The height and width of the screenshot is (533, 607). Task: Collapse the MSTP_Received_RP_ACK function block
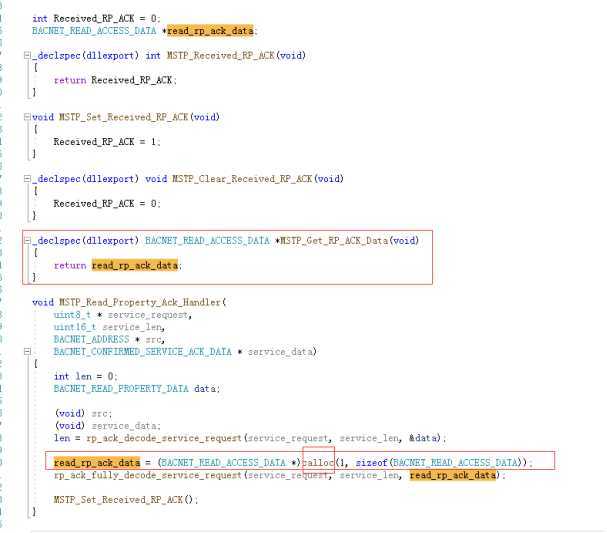(27, 55)
